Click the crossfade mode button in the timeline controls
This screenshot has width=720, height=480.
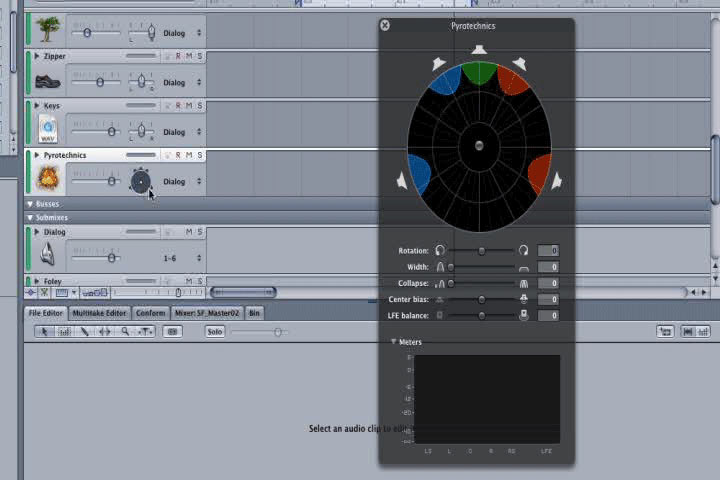point(44,292)
